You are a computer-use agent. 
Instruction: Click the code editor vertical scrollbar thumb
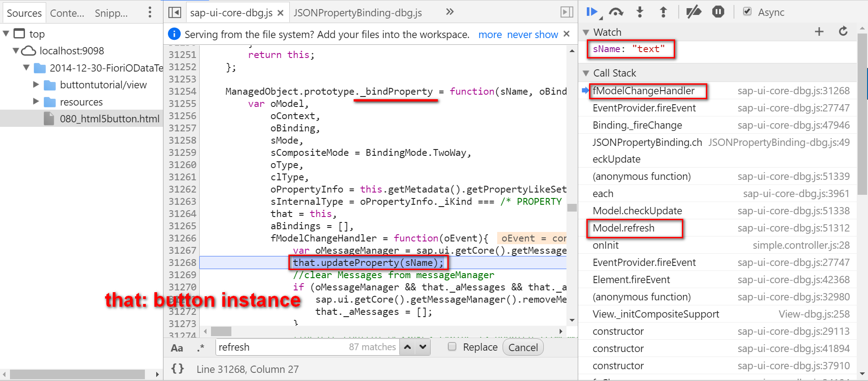click(x=572, y=207)
